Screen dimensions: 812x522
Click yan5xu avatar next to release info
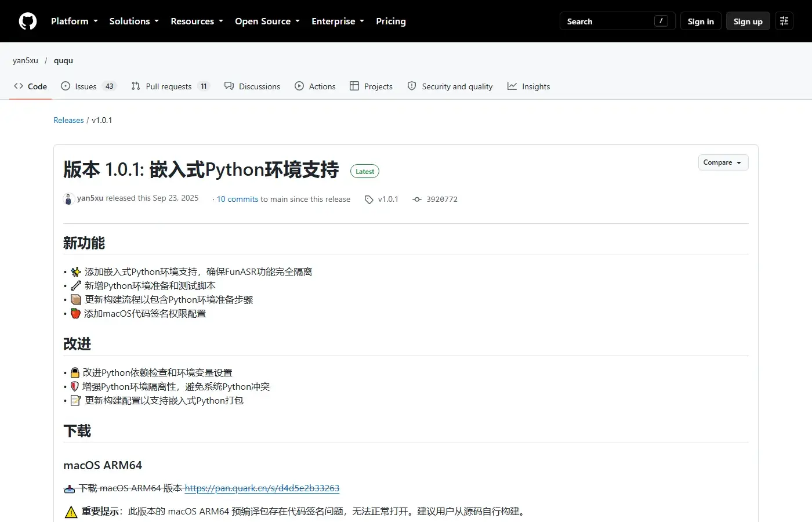[x=68, y=199]
